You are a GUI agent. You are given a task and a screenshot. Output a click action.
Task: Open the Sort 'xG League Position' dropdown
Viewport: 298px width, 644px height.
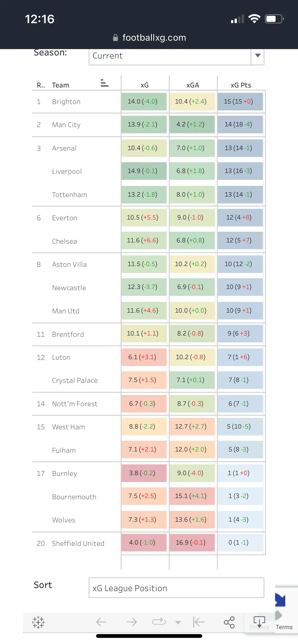click(x=176, y=588)
